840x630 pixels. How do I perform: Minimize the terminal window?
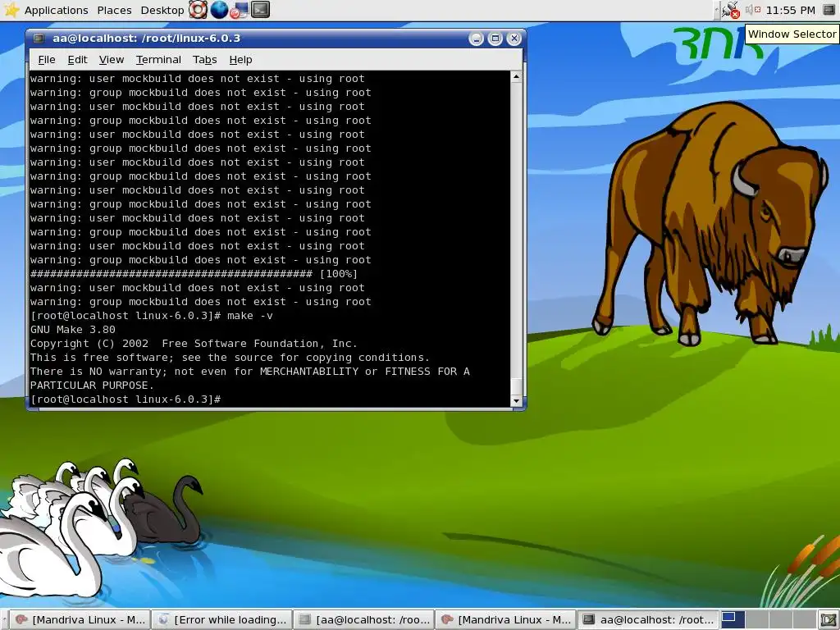[477, 39]
